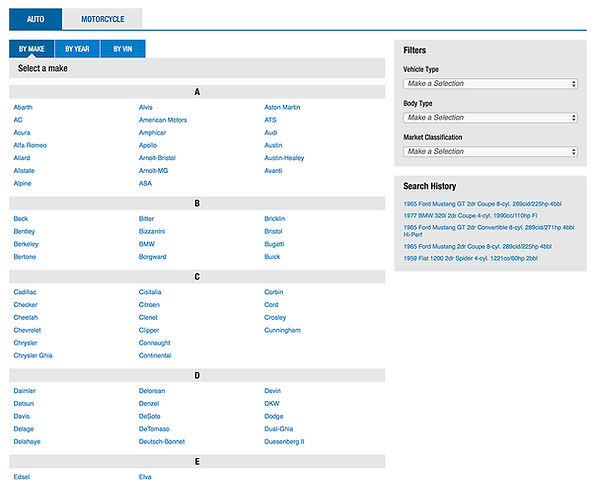Switch to the AUTO tab
596x480 pixels.
[35, 19]
